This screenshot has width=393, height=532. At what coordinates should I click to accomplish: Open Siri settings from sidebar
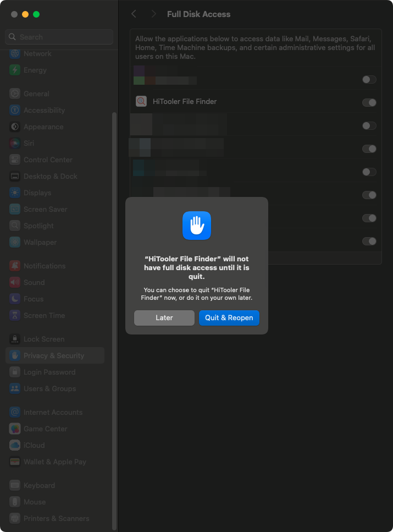(x=29, y=143)
